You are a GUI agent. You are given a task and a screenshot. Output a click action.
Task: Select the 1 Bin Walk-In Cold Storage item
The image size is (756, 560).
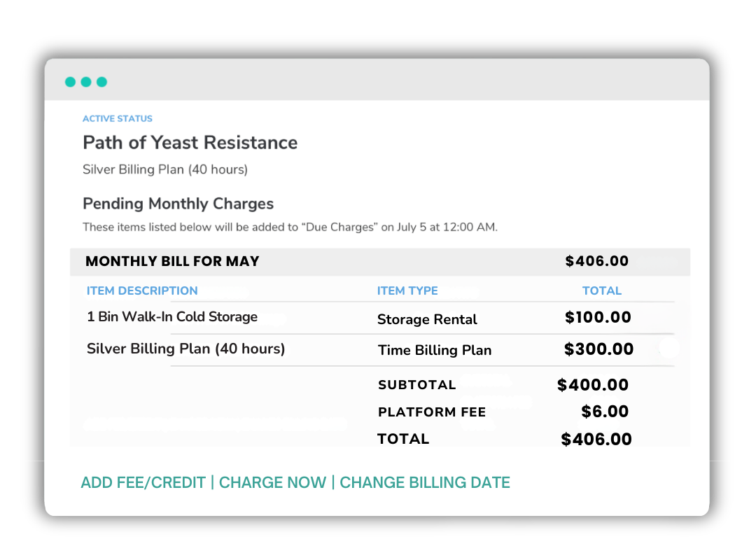pyautogui.click(x=172, y=316)
